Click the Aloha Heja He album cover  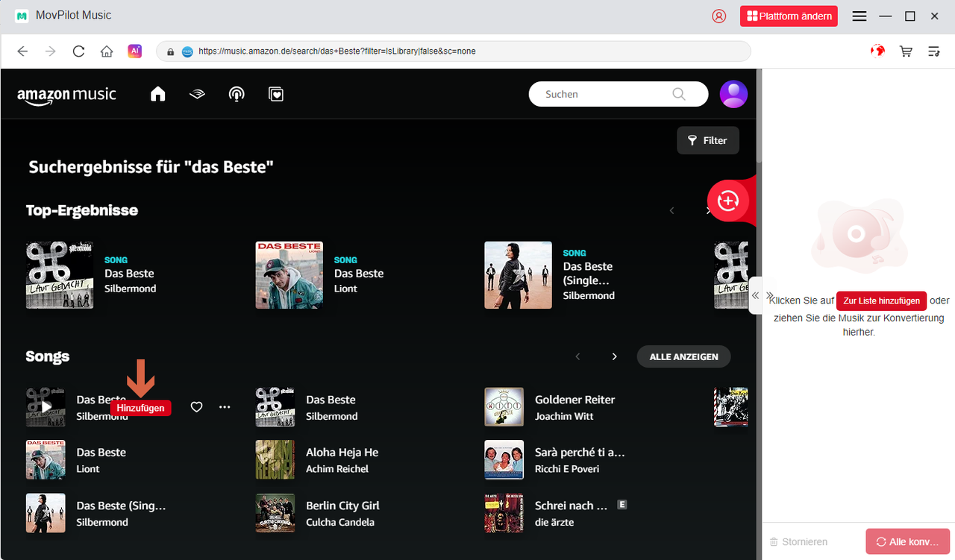(275, 460)
